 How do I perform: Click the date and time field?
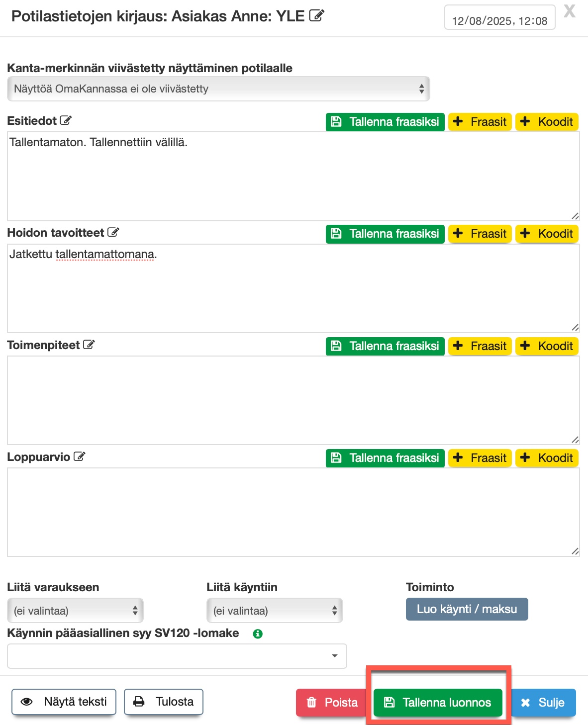point(499,20)
